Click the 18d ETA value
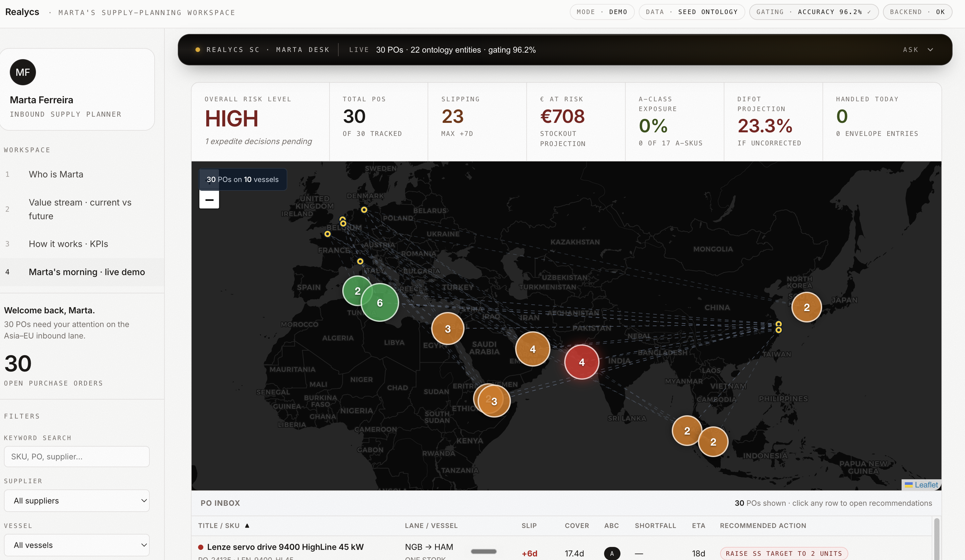 tap(698, 553)
